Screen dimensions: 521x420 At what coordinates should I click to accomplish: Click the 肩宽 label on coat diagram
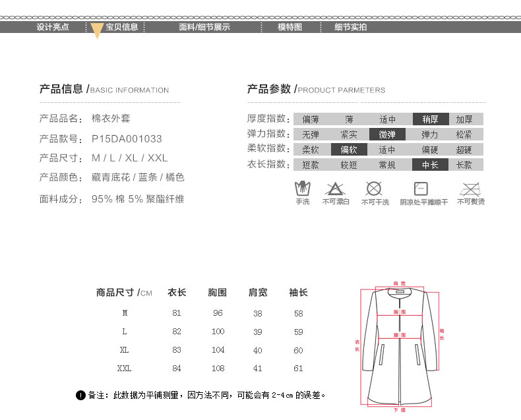click(400, 284)
